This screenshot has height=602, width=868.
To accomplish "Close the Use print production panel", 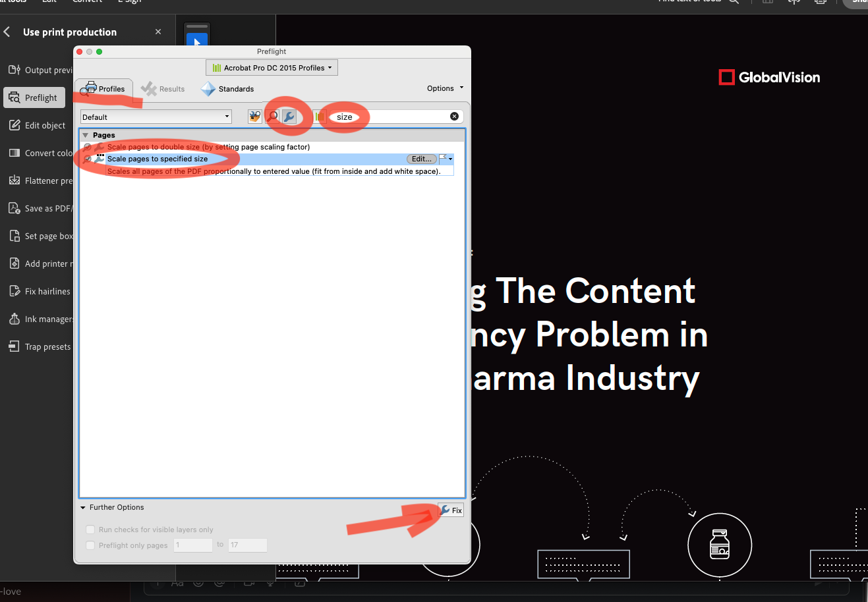I will [158, 32].
